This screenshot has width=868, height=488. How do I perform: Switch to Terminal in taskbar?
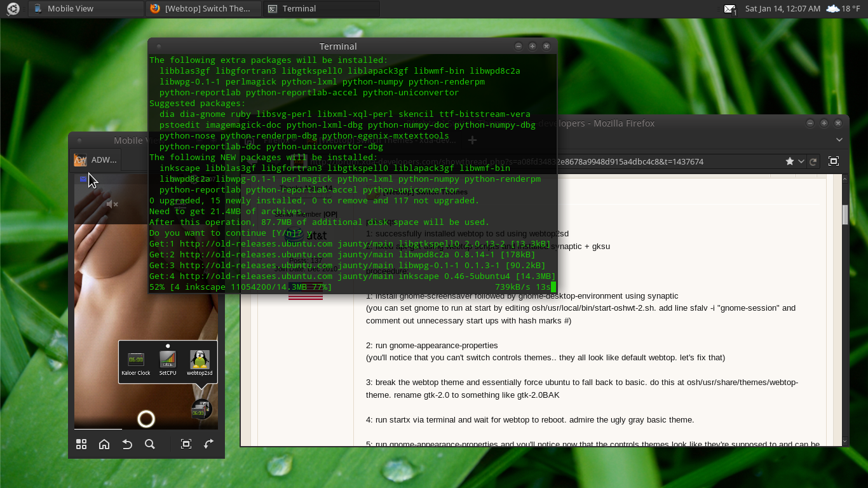[322, 9]
